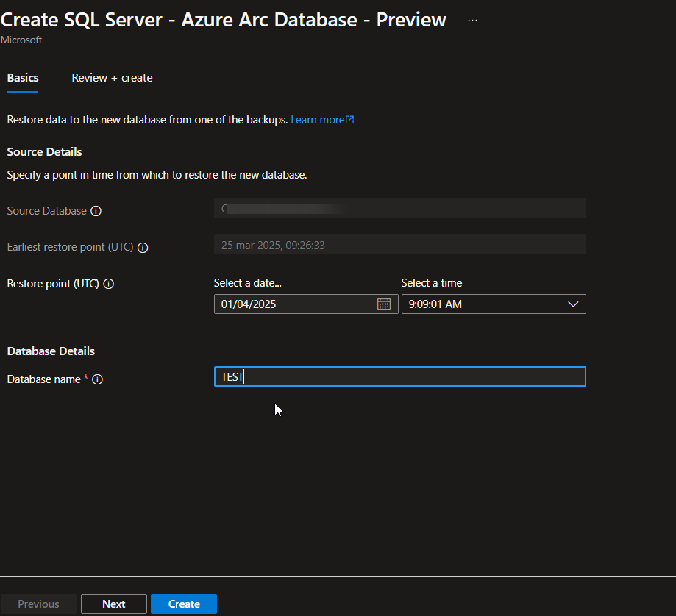Show info tooltip for Earliest restore point
This screenshot has height=616, width=676.
coord(143,248)
